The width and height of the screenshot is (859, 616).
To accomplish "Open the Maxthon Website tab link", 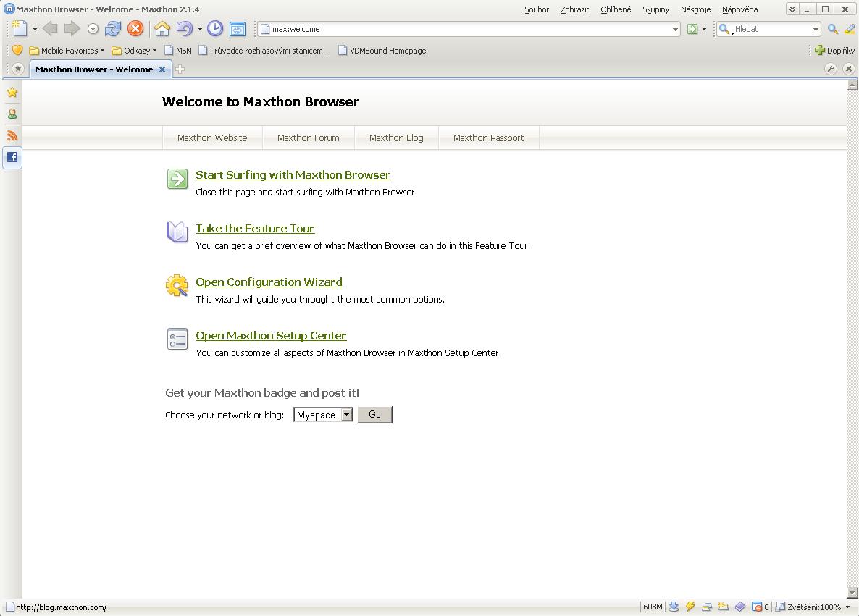I will pyautogui.click(x=212, y=138).
